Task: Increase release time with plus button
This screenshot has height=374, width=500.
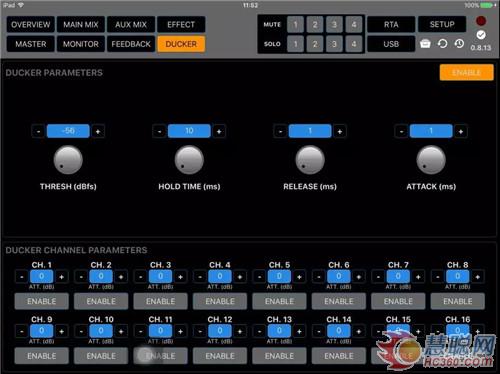Action: 340,131
